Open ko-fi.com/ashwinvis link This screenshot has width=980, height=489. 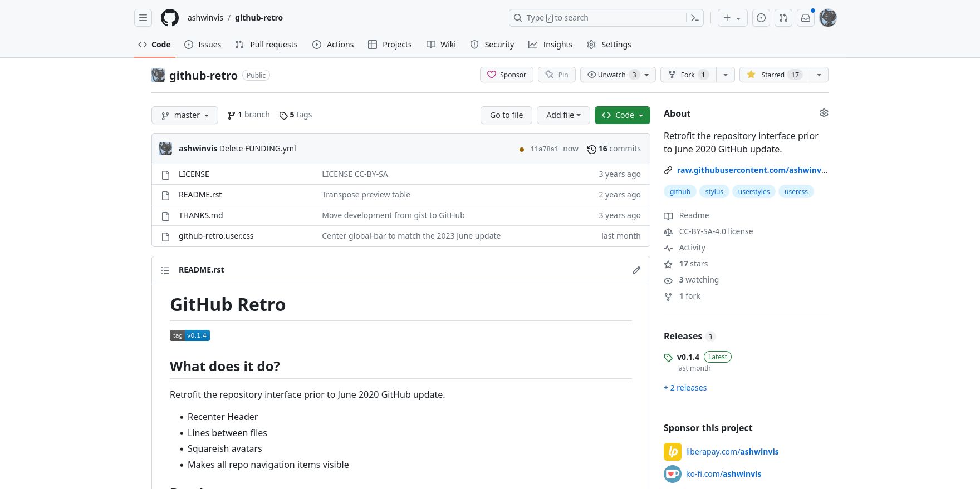(x=723, y=474)
